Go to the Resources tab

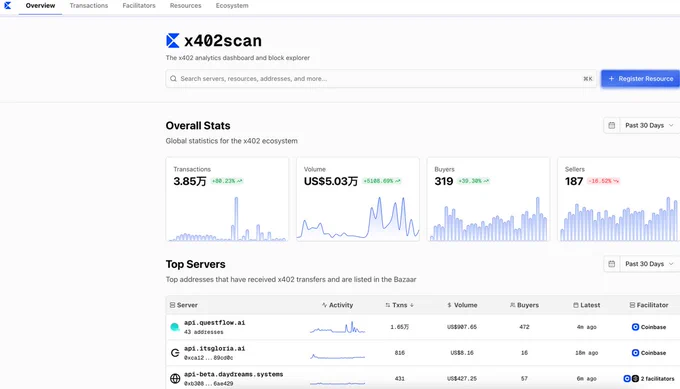point(186,6)
